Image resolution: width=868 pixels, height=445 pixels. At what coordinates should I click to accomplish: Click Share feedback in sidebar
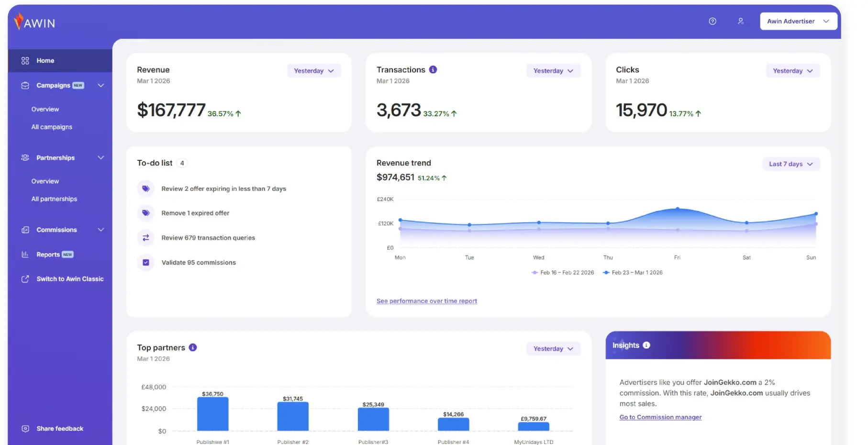tap(60, 429)
